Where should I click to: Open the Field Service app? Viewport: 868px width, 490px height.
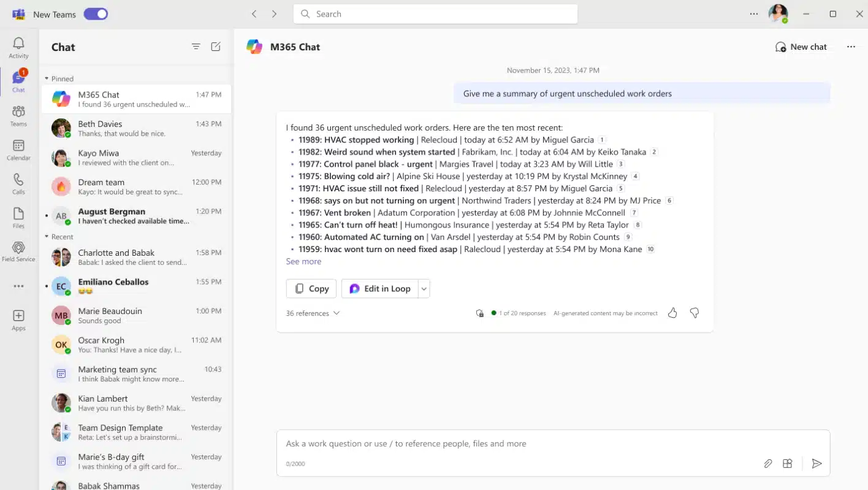[18, 251]
